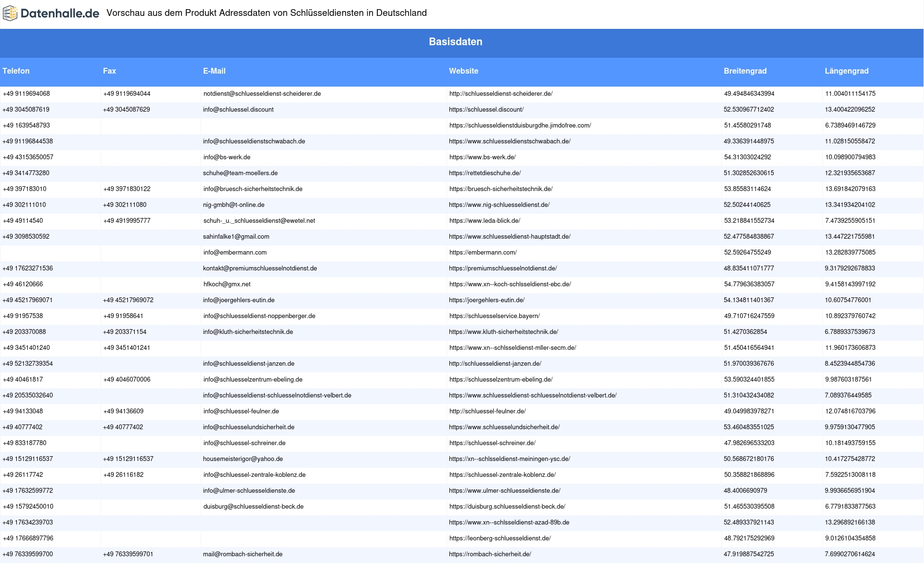
Task: Select fax number +49 3971830122
Action: point(127,189)
